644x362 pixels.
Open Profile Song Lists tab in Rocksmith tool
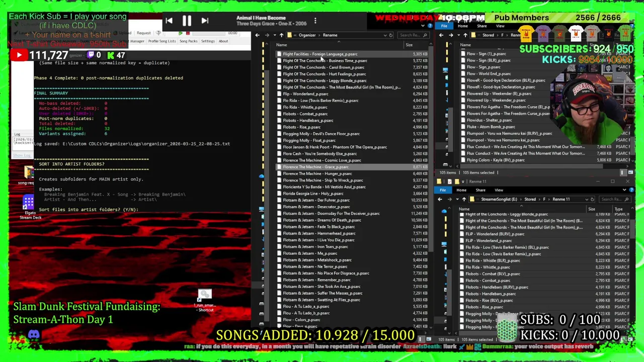(x=162, y=41)
